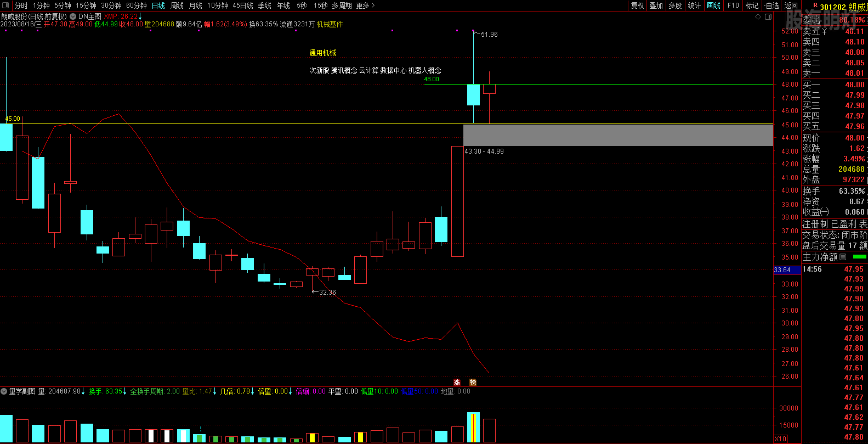Expand the 量学副图 indicator dropdown arrow
The height and width of the screenshot is (444, 868).
[4, 391]
